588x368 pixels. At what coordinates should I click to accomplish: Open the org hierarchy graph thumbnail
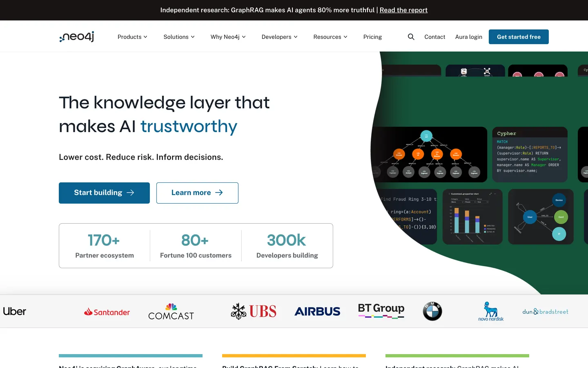click(x=429, y=155)
